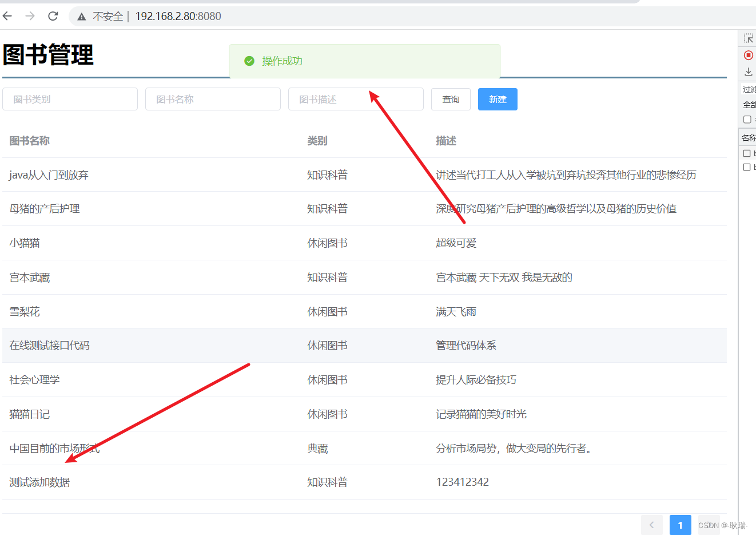Select the 在线测试接口代码 book name
Screen dimensions: 756x535
click(x=49, y=346)
